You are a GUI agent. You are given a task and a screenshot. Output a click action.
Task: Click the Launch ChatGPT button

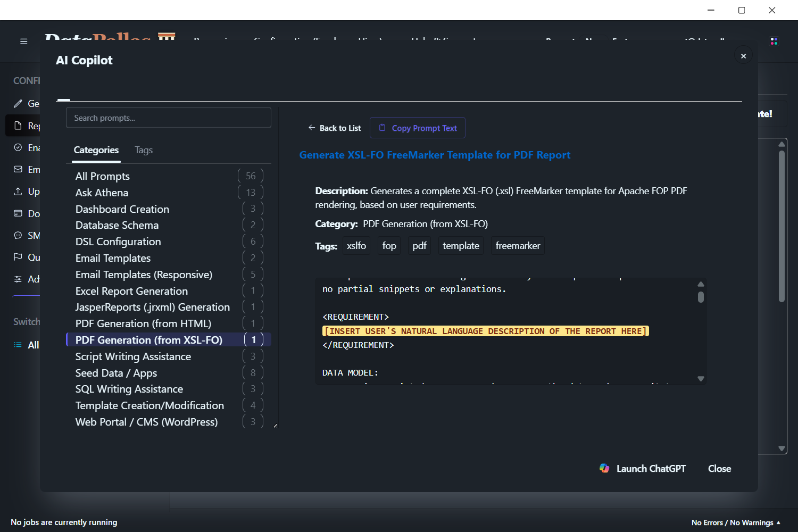(x=643, y=468)
